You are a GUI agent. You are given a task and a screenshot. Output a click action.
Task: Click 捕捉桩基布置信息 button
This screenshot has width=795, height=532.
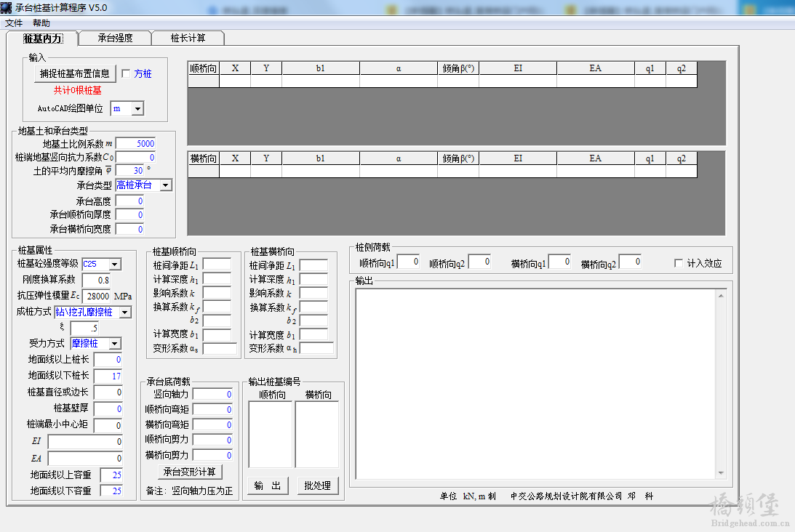(75, 73)
